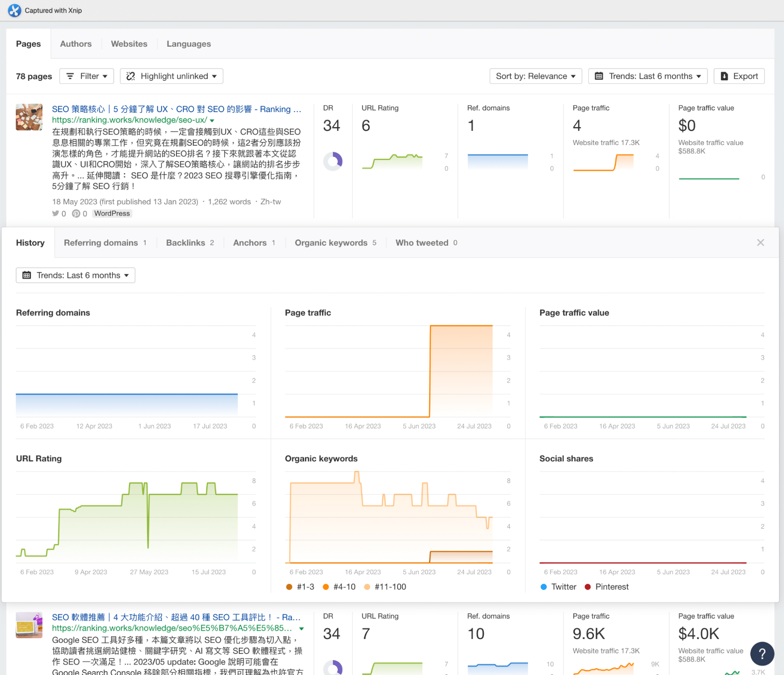
Task: Open the help question mark bubble
Action: (762, 653)
